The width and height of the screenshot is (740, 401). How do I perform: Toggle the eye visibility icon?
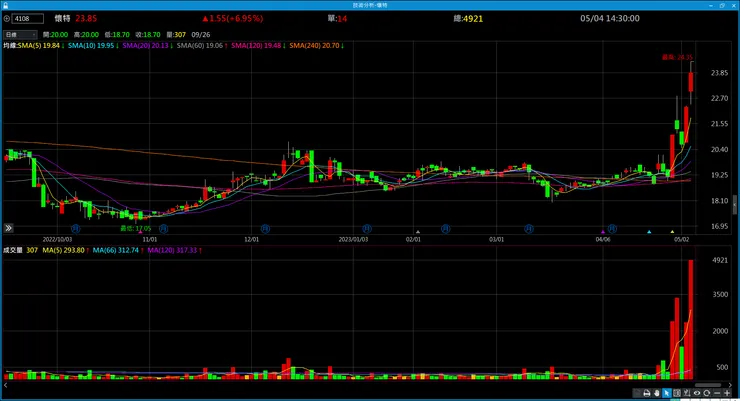tap(697, 393)
